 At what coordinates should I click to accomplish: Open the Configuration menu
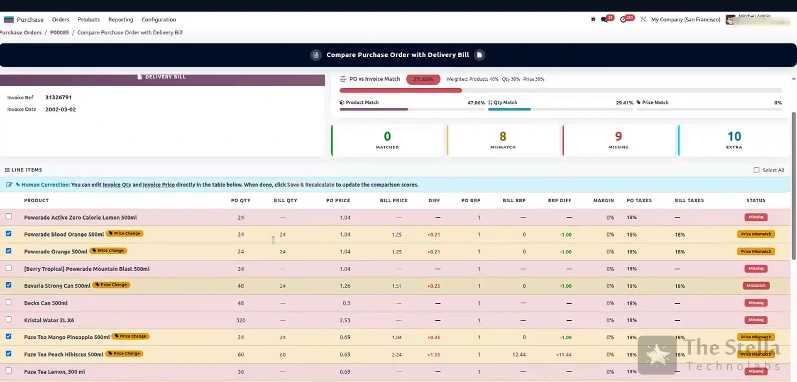(159, 20)
